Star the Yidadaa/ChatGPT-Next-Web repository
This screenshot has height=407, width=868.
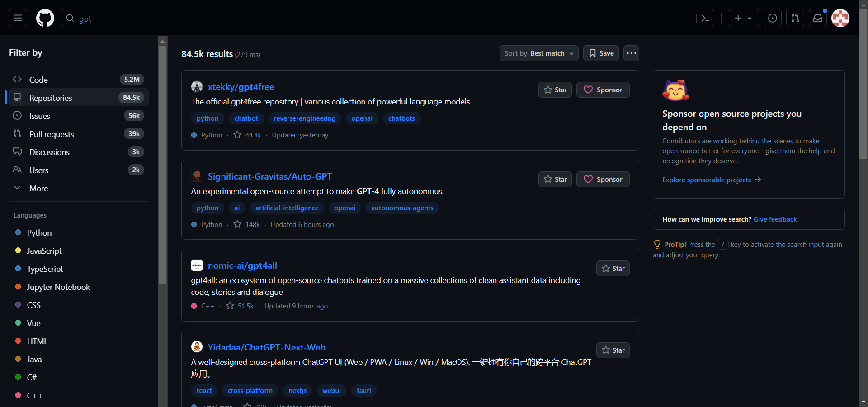point(613,350)
